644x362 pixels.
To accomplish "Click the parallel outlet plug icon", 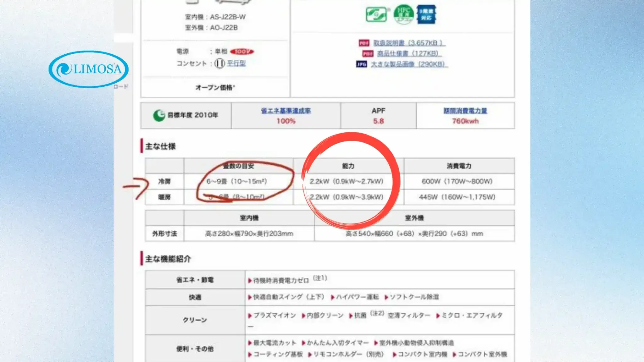I will (x=219, y=64).
